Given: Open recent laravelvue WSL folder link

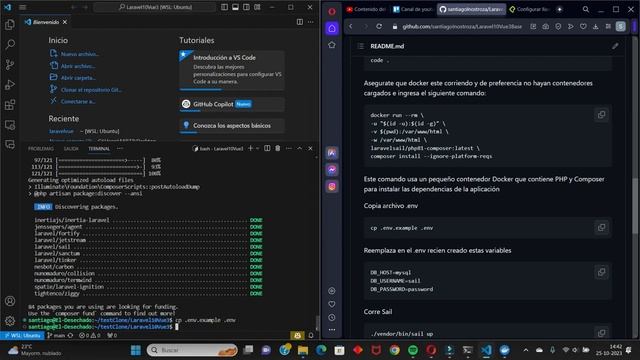Looking at the screenshot, I should point(61,131).
